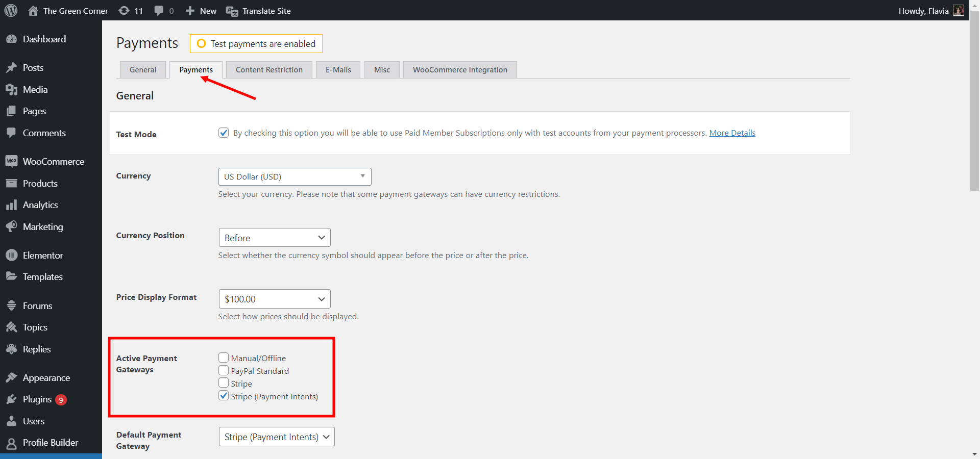980x459 pixels.
Task: Click the Topics icon in sidebar
Action: pos(11,327)
